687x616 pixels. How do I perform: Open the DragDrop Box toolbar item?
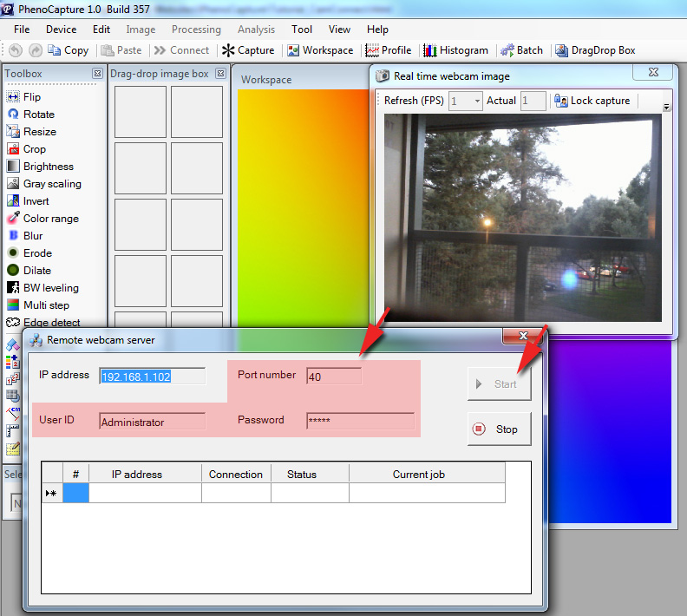[x=595, y=50]
